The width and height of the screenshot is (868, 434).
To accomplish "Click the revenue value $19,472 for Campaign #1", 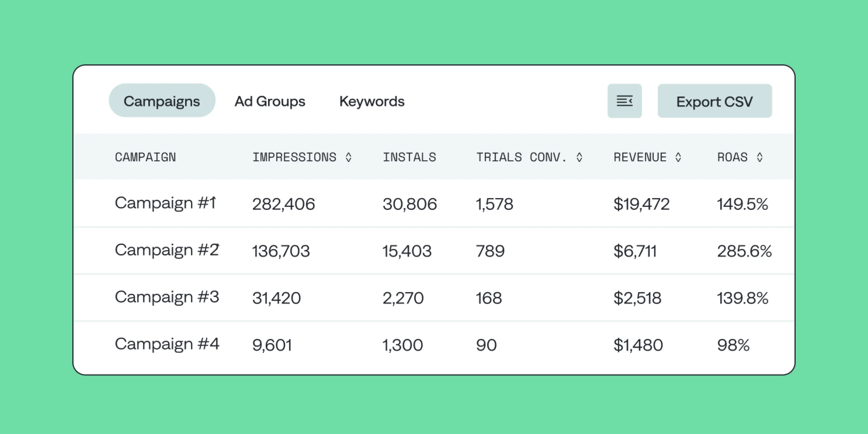I will point(642,204).
